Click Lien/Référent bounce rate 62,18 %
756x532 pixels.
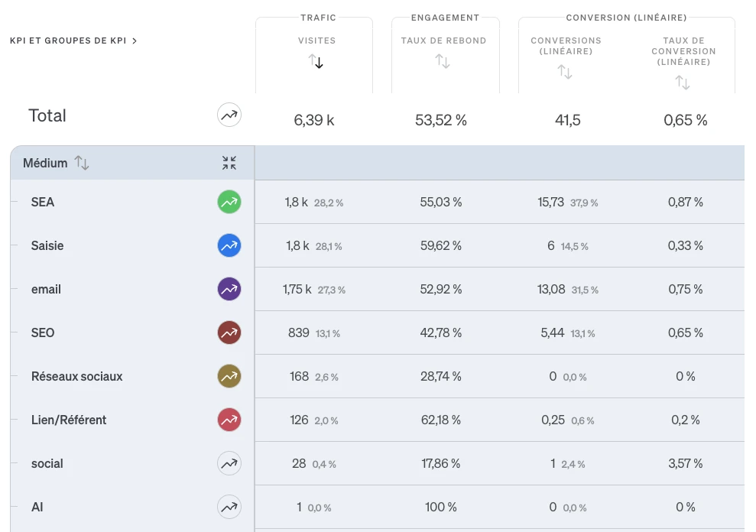(x=440, y=420)
